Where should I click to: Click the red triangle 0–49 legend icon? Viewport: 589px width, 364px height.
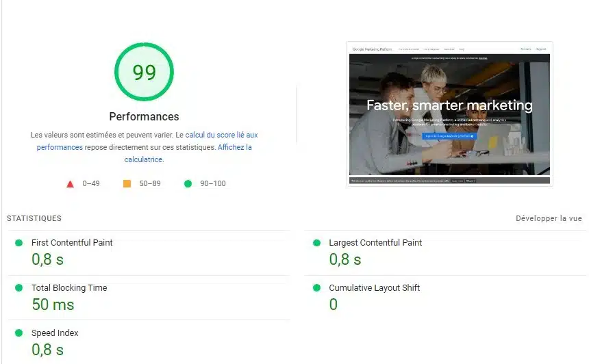tap(69, 183)
